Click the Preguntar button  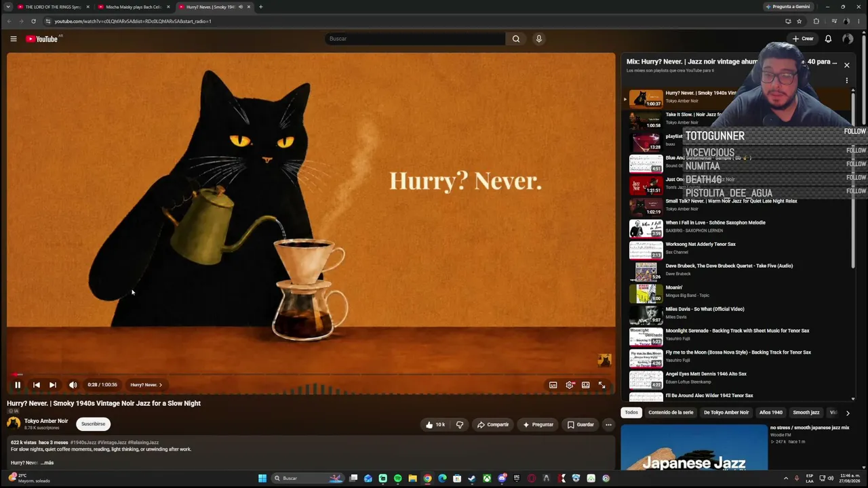[x=538, y=425]
